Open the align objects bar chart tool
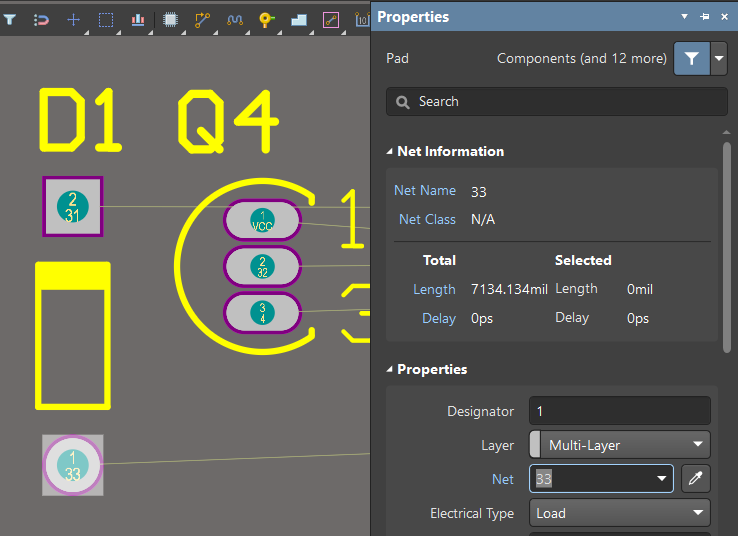Screen dimensions: 738x536 tap(138, 19)
